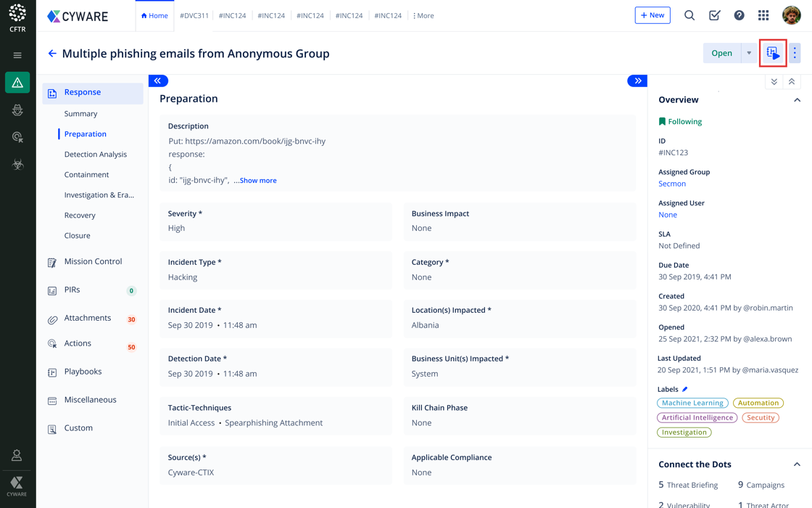Click the hamburger menu icon
This screenshot has height=508, width=812.
pyautogui.click(x=17, y=55)
